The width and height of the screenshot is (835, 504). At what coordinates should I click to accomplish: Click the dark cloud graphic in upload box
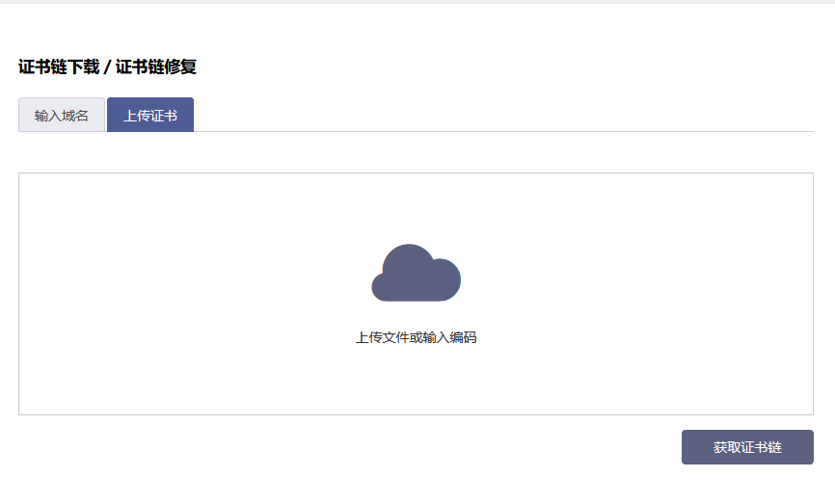coord(416,274)
